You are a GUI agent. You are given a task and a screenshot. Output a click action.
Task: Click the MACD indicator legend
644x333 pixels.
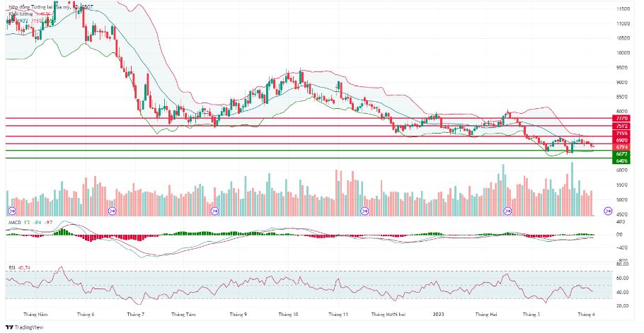(x=30, y=222)
